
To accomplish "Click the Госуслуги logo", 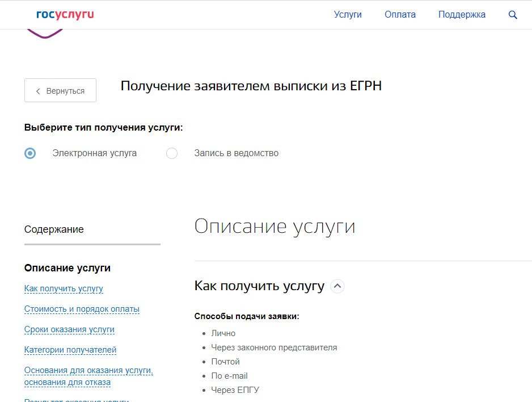I will pyautogui.click(x=65, y=14).
